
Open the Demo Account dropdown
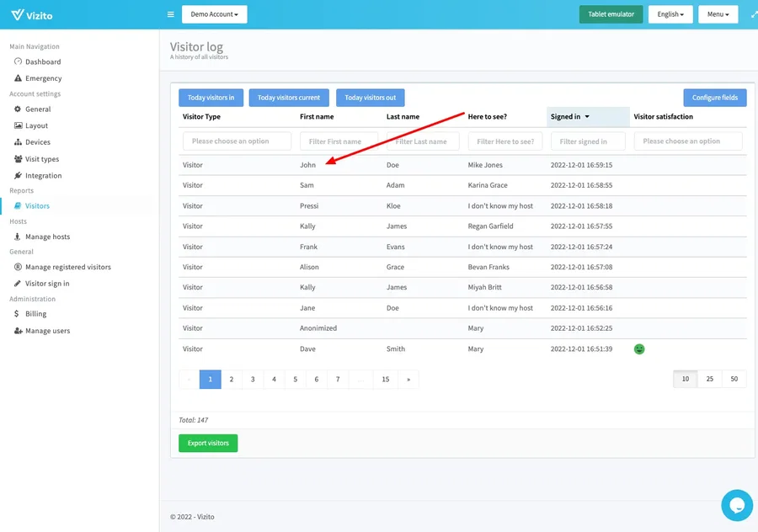[214, 14]
